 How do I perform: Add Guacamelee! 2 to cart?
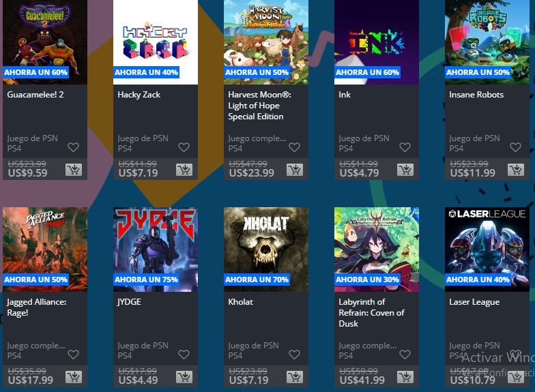(x=74, y=169)
